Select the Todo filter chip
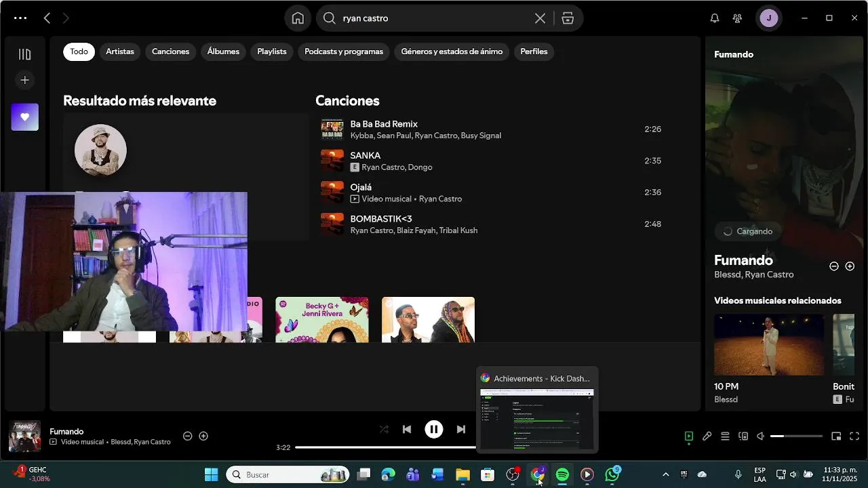The height and width of the screenshot is (488, 868). point(79,52)
